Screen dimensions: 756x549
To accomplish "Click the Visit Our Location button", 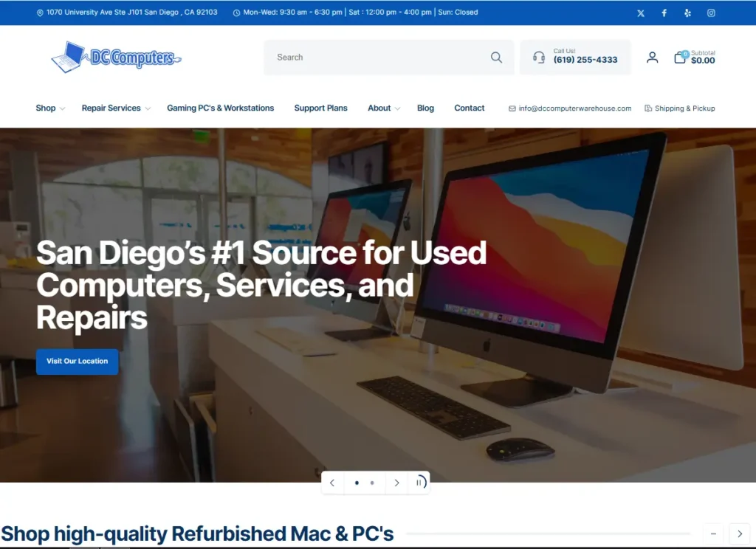I will (77, 362).
